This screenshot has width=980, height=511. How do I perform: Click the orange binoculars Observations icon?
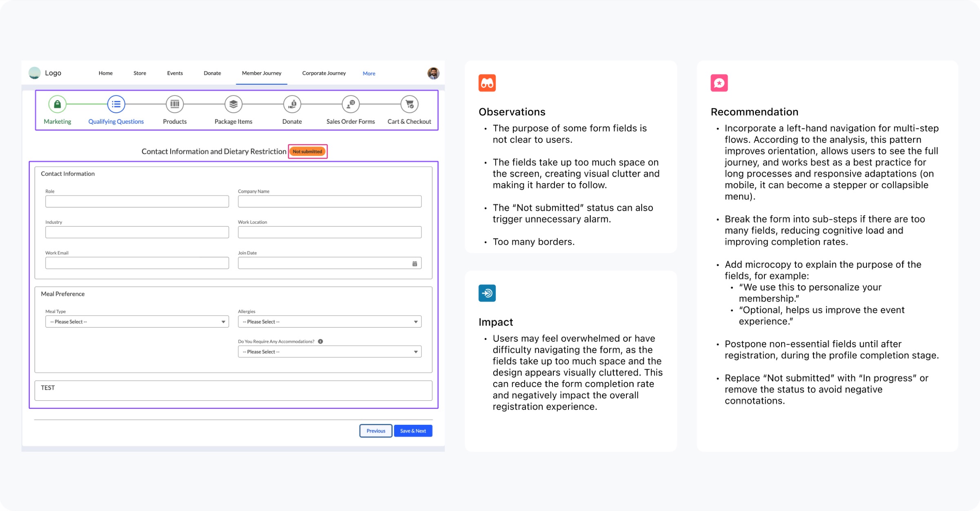tap(487, 83)
